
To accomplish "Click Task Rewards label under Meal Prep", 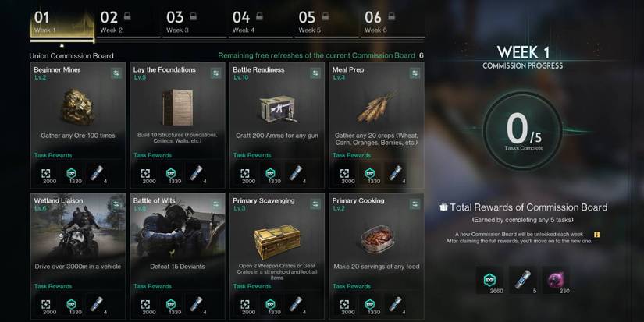I will pos(351,155).
